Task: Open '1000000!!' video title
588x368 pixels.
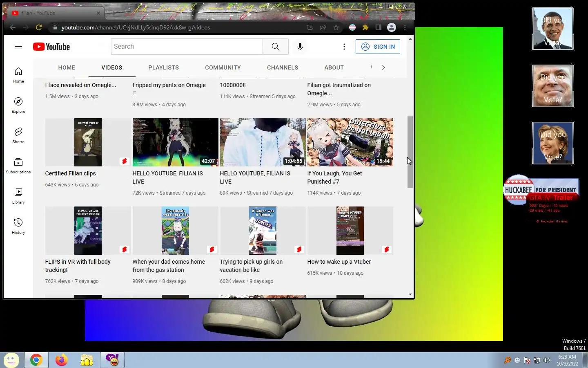Action: pos(233,85)
